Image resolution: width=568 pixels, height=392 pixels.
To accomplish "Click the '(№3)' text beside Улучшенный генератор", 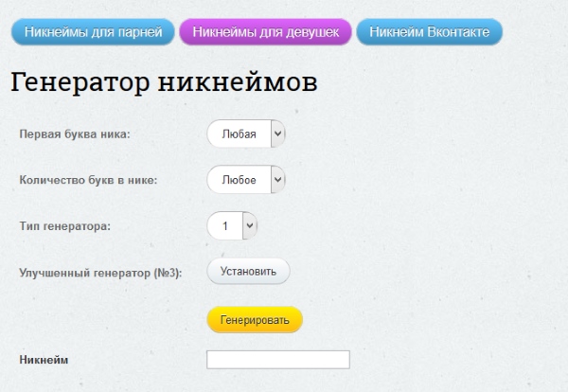I will tap(167, 272).
